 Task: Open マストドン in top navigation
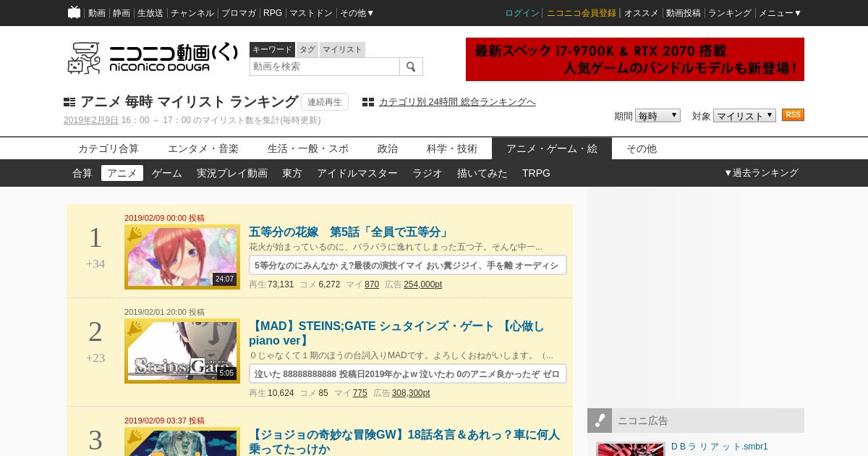[x=311, y=13]
